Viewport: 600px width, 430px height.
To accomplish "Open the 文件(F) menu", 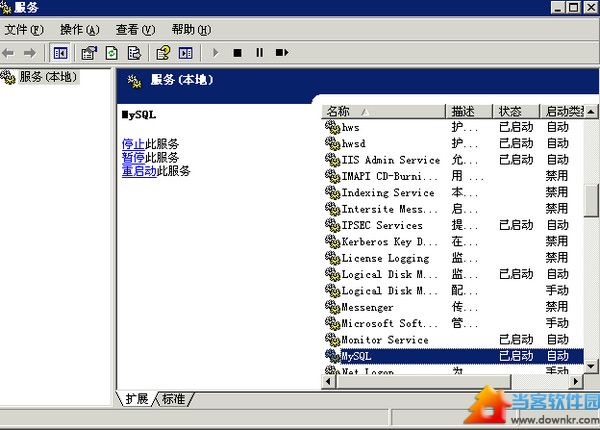I will [x=24, y=30].
